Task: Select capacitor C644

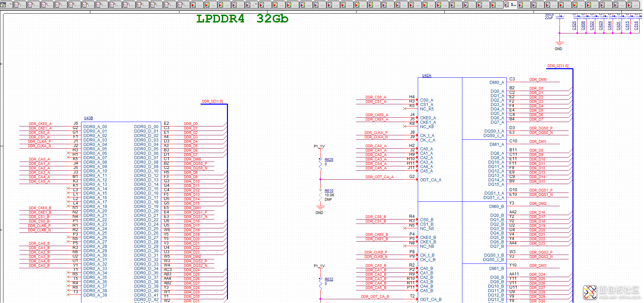Action: 610,26
